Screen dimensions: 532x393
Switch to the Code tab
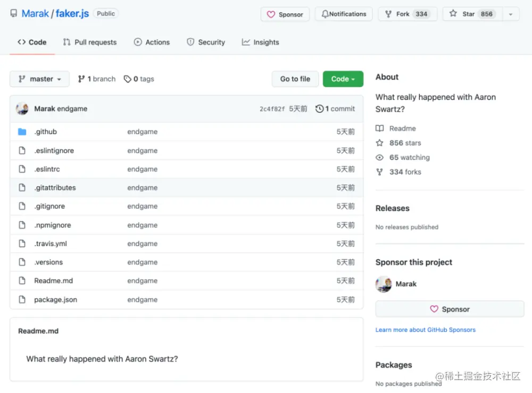pos(32,42)
